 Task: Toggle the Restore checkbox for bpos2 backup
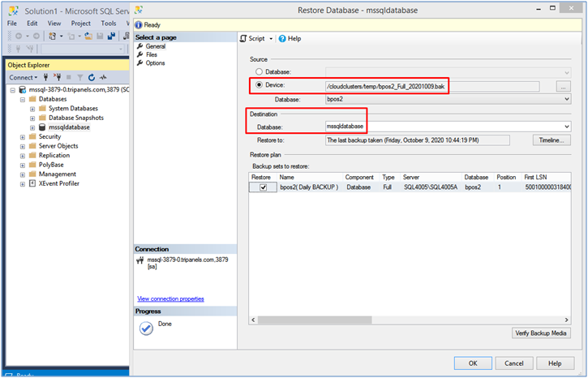coord(263,187)
